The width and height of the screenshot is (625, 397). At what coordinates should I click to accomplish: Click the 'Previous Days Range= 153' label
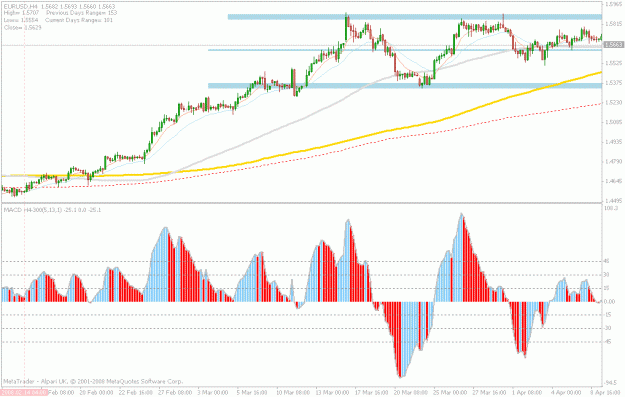(x=81, y=13)
